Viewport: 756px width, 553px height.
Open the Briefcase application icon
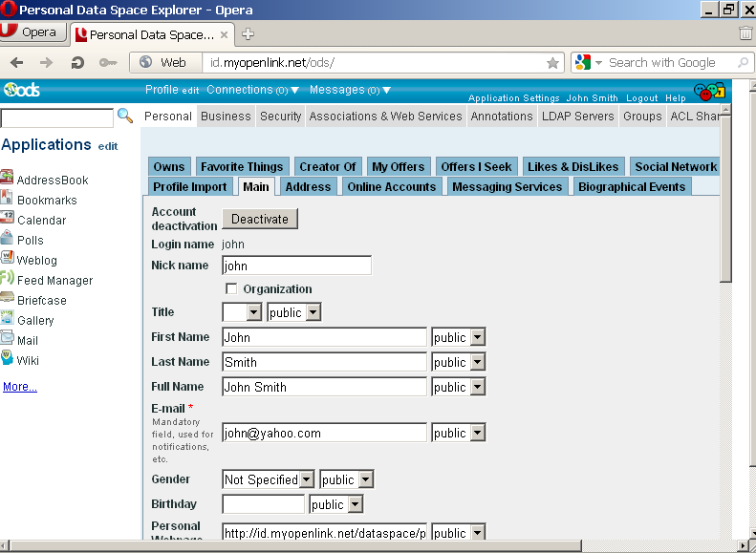point(7,299)
